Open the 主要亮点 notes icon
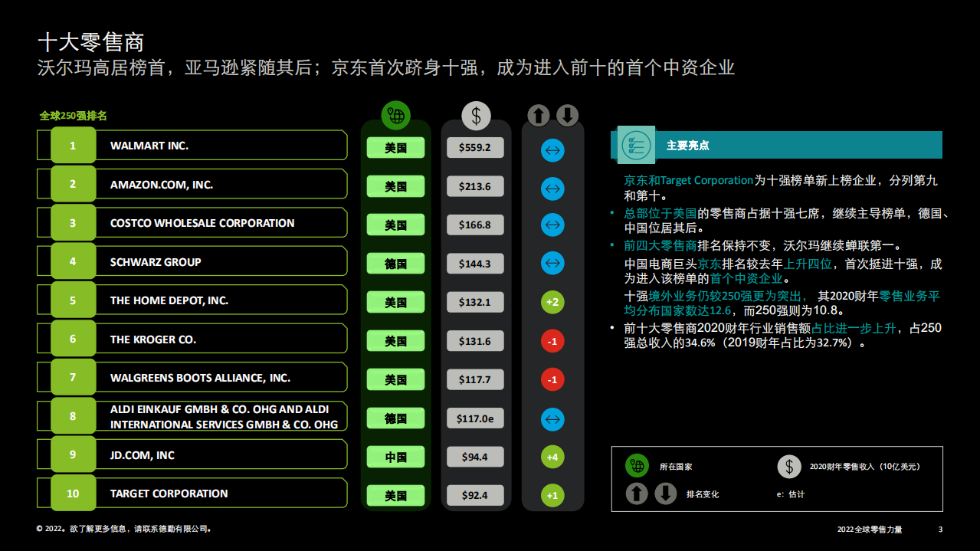The height and width of the screenshot is (551, 980). click(x=634, y=145)
